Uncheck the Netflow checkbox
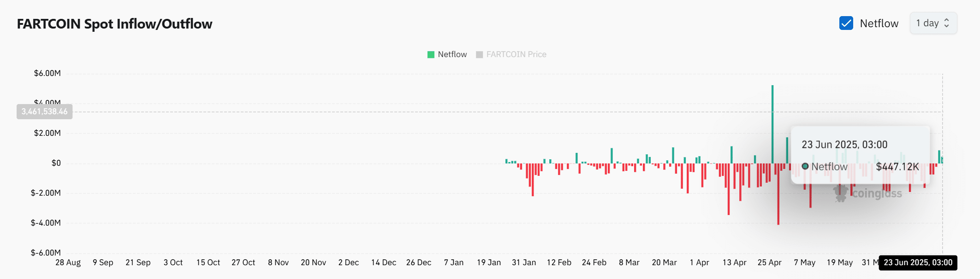Screen dimensions: 980x279 click(846, 23)
